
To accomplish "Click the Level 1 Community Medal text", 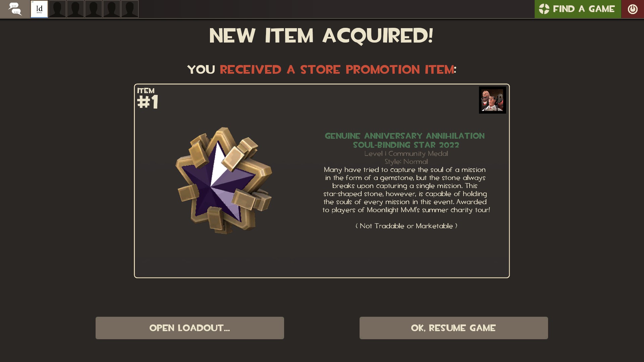I will 406,154.
